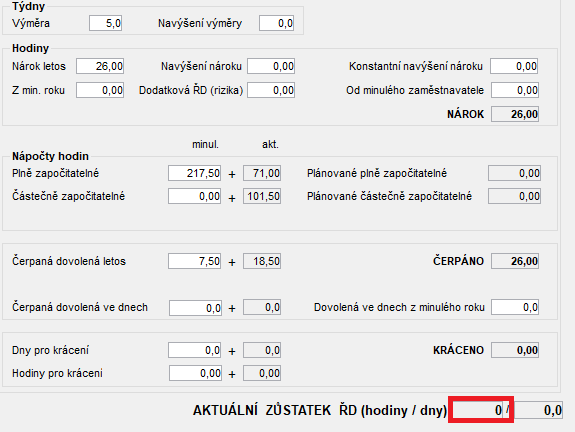575x432 pixels.
Task: Click the Plánované částečně započitatelné field
Action: coord(514,196)
